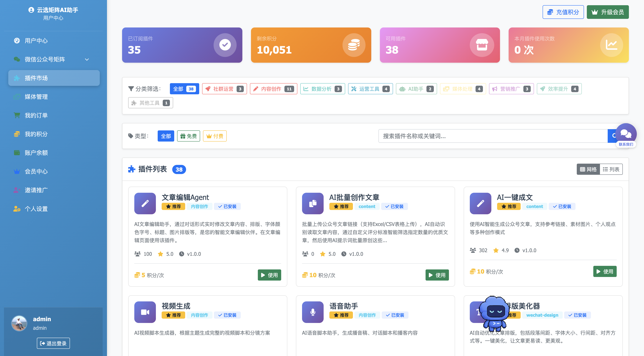The width and height of the screenshot is (644, 356).
Task: Expand the 微信公众号矩阵 menu chevron
Action: (87, 59)
